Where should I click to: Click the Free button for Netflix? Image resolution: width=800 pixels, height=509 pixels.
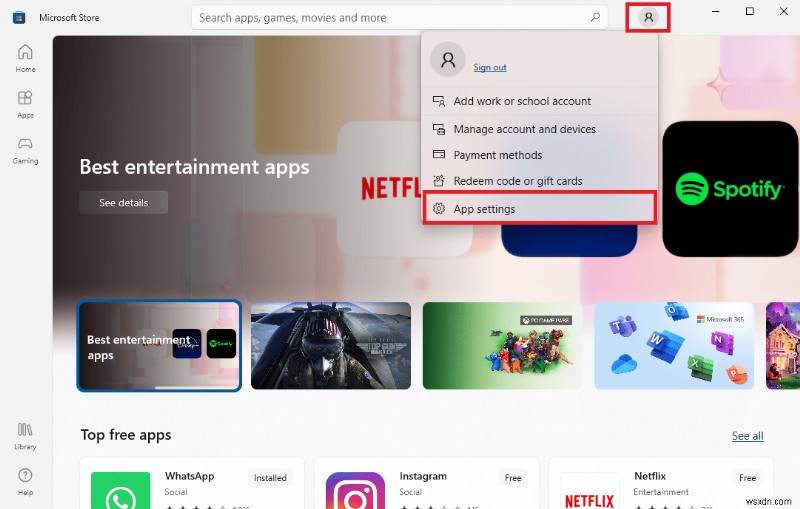pyautogui.click(x=747, y=478)
